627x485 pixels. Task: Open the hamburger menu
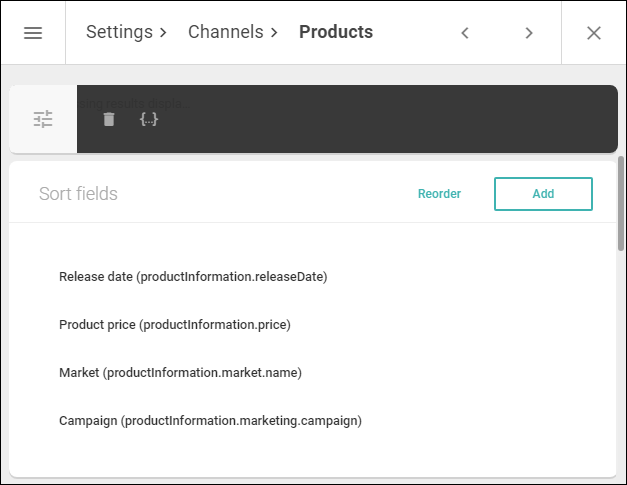pos(33,33)
